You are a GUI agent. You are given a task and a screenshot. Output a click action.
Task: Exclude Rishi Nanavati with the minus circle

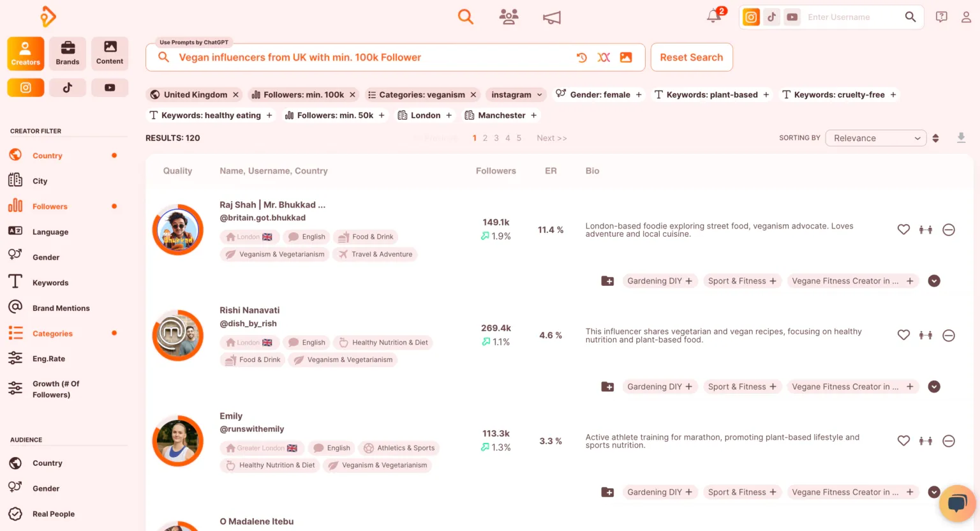(x=949, y=335)
